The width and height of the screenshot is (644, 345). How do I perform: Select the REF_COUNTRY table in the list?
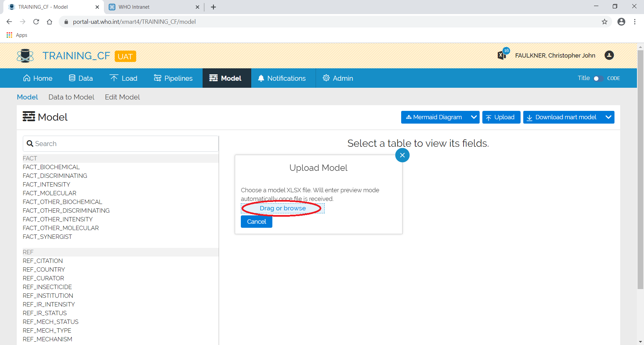(44, 269)
